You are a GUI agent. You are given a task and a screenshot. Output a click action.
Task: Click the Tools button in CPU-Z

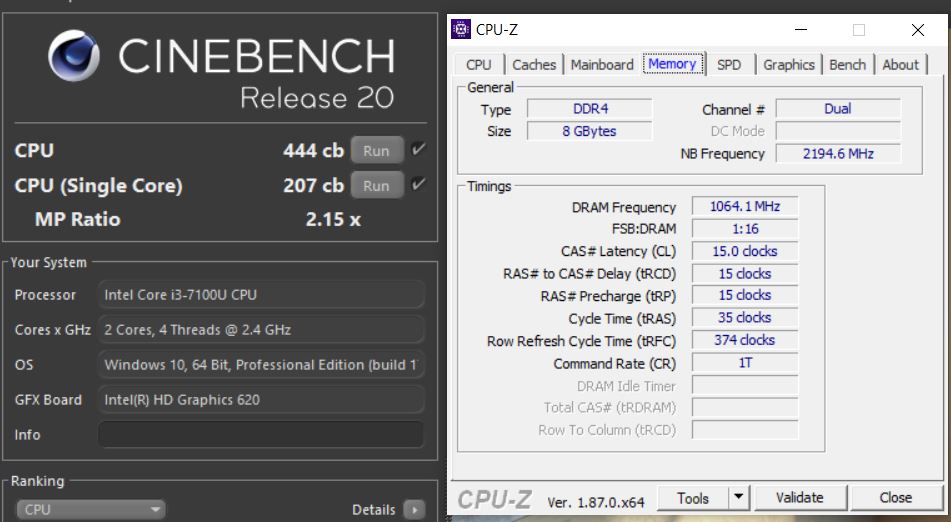coord(693,498)
